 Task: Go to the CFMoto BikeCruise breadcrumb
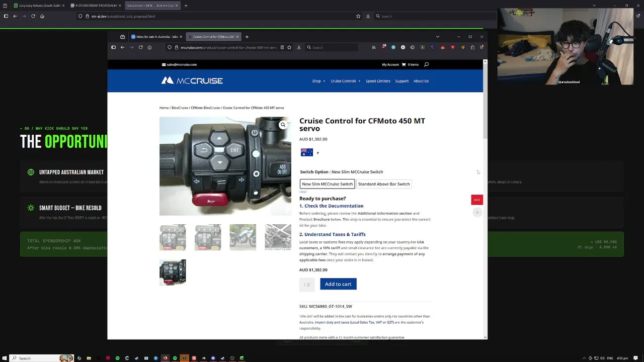pos(205,108)
